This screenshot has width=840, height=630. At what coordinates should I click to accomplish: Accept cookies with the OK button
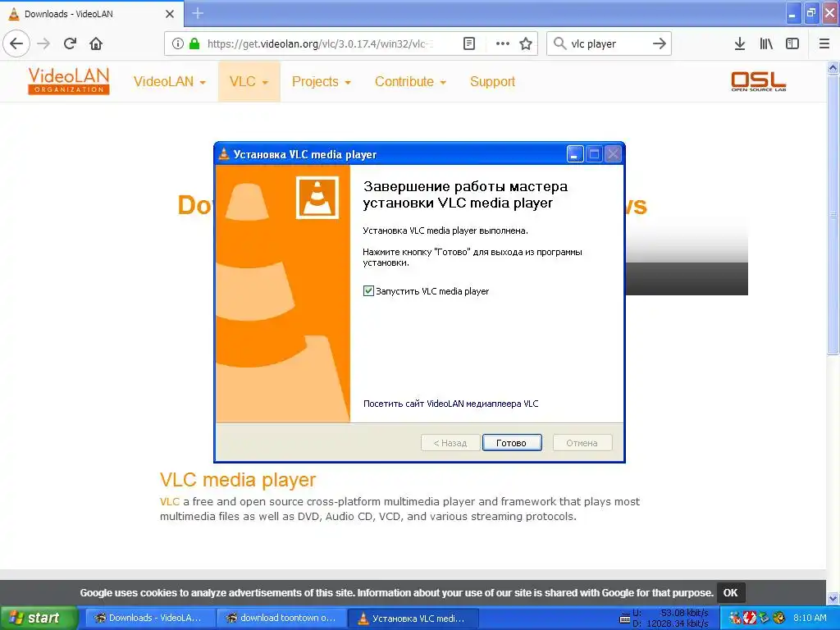pyautogui.click(x=730, y=592)
